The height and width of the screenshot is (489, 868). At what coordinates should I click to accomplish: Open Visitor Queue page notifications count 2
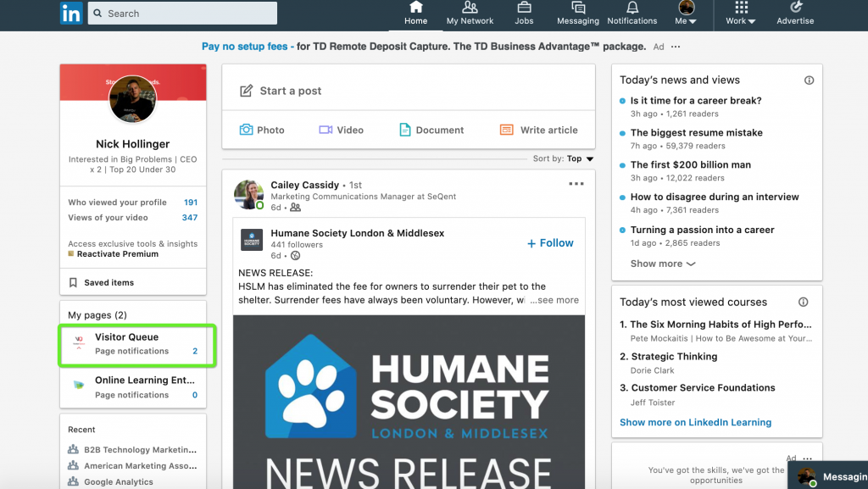(195, 351)
